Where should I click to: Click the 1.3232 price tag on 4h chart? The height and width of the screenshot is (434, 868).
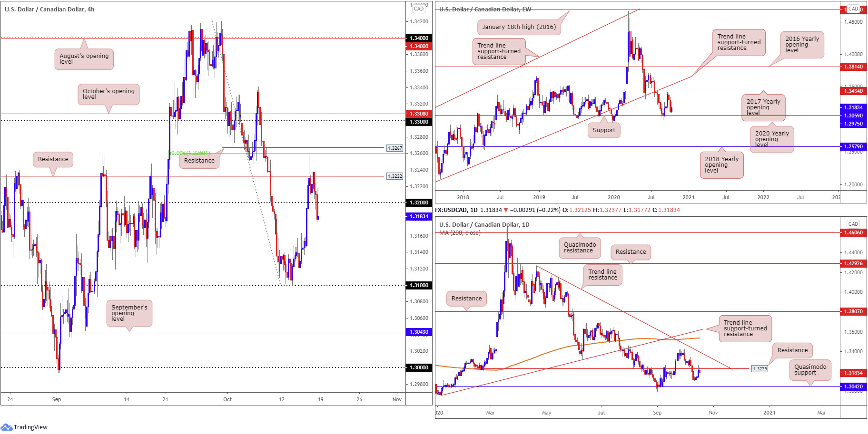pos(395,176)
